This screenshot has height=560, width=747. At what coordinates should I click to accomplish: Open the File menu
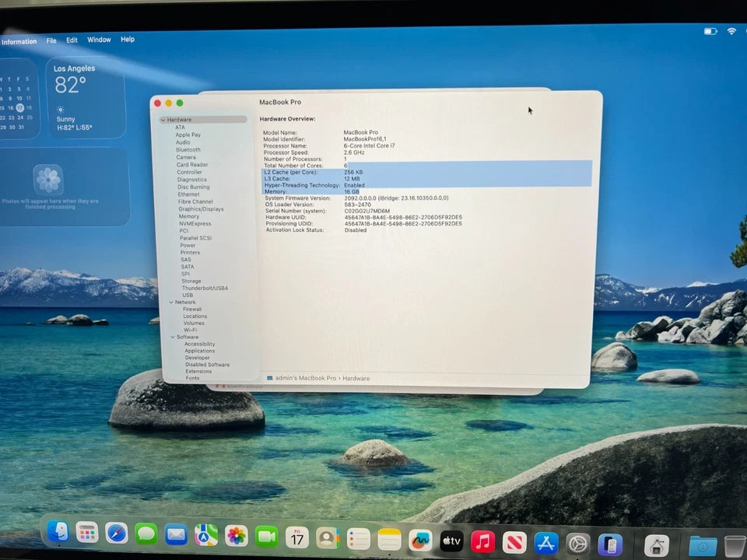pyautogui.click(x=51, y=40)
